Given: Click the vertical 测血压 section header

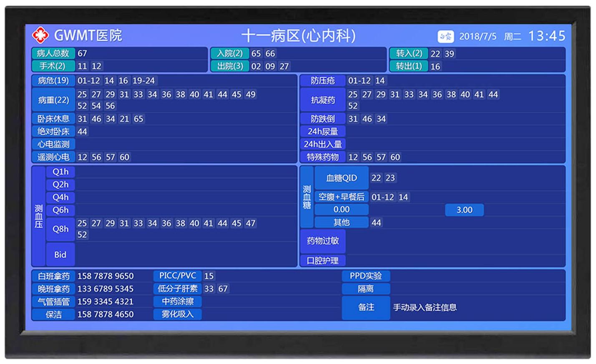Looking at the screenshot, I should tap(38, 216).
